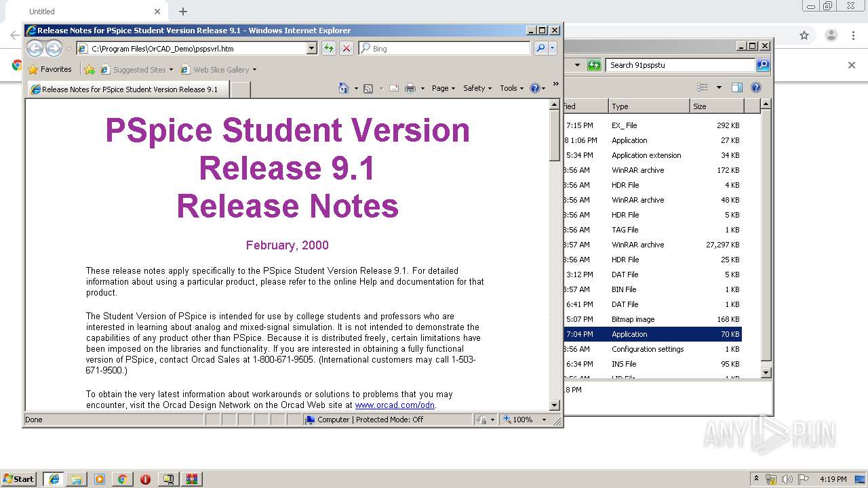Viewport: 868px width, 488px height.
Task: Click the IE page vertical scrollbar thumb
Action: 555,136
